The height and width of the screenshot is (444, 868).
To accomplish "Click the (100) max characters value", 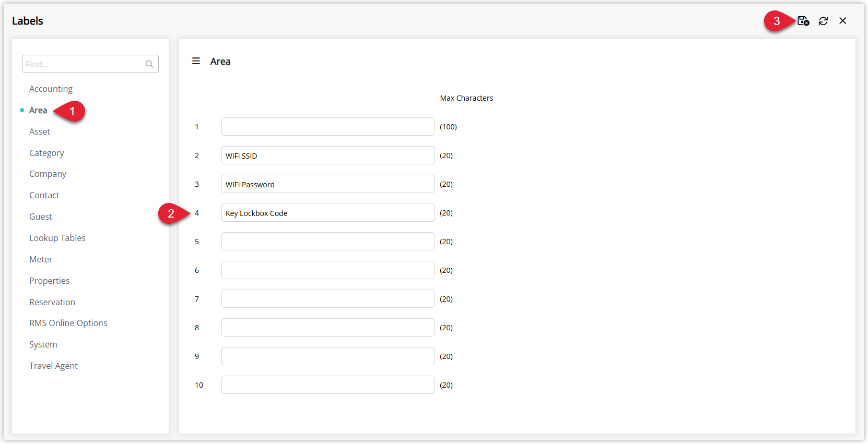I will pyautogui.click(x=448, y=127).
